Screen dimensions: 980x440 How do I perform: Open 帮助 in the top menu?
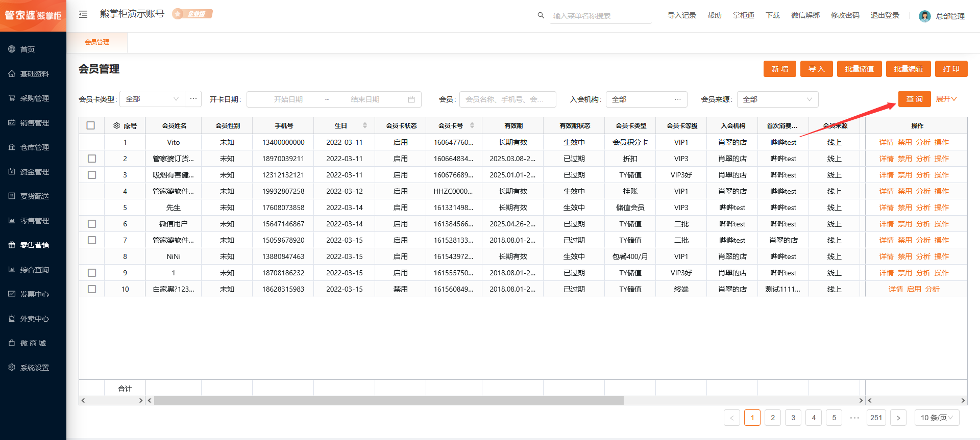[x=715, y=15]
